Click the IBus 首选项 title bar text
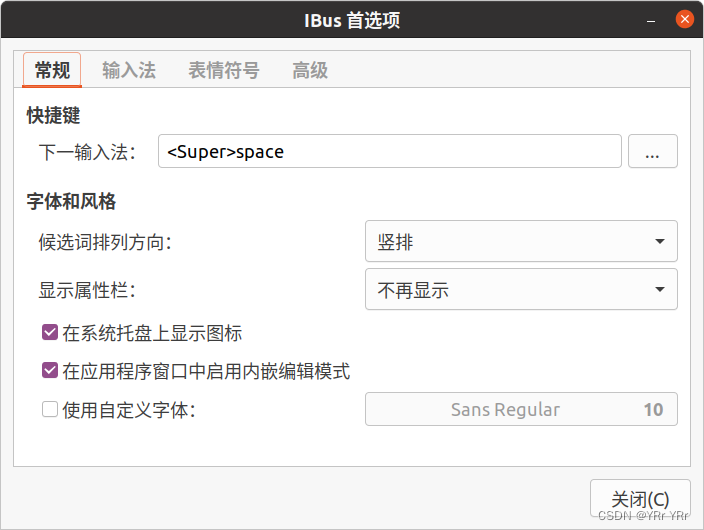 tap(352, 20)
